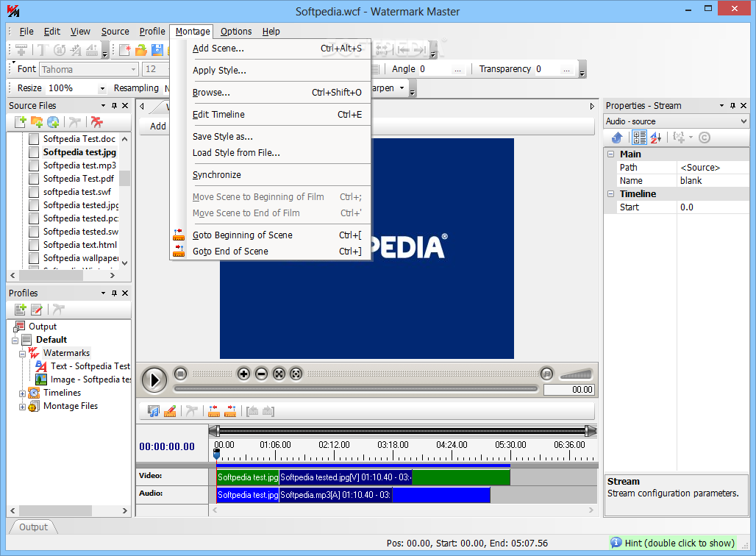Collapse the Timeline property group
Viewport: 756px width, 556px height.
click(x=611, y=194)
